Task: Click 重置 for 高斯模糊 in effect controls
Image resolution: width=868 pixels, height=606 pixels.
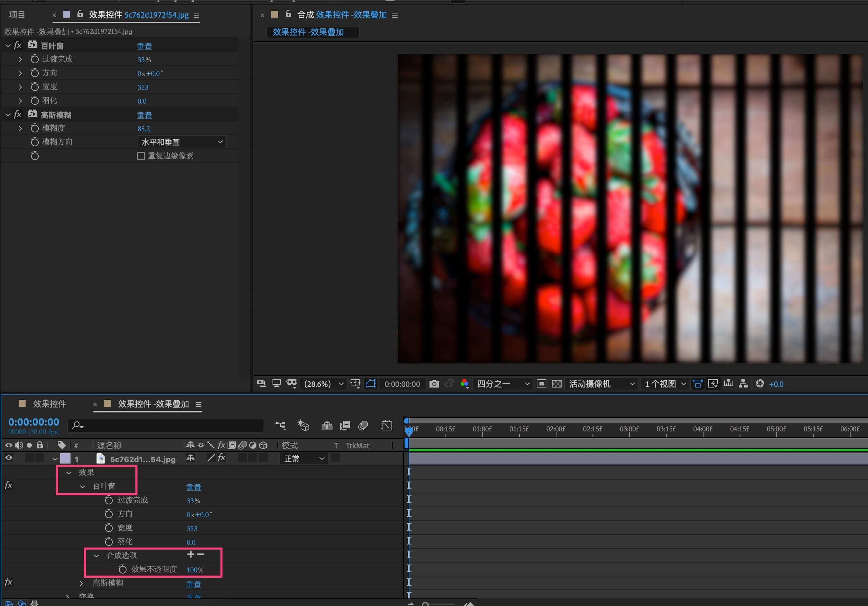Action: coord(145,115)
